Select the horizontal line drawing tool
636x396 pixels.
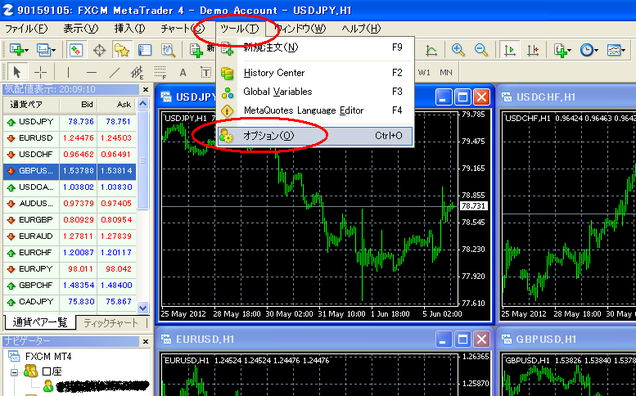click(92, 73)
